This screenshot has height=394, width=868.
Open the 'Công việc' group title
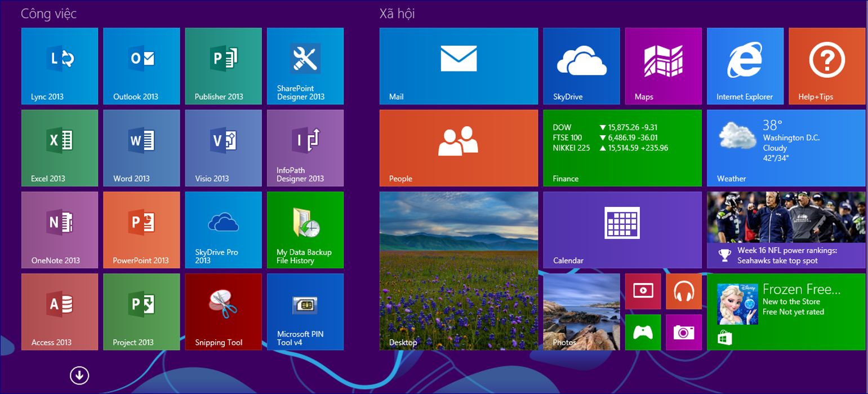coord(48,12)
